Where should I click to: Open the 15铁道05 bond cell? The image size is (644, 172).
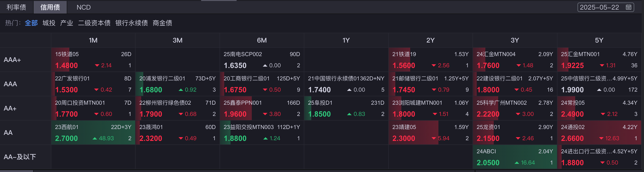click(x=93, y=60)
